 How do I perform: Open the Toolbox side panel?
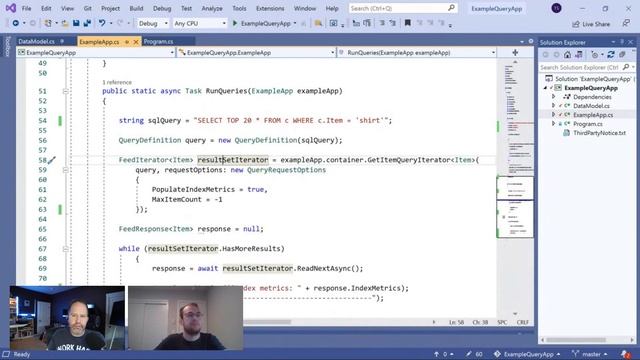(7, 47)
